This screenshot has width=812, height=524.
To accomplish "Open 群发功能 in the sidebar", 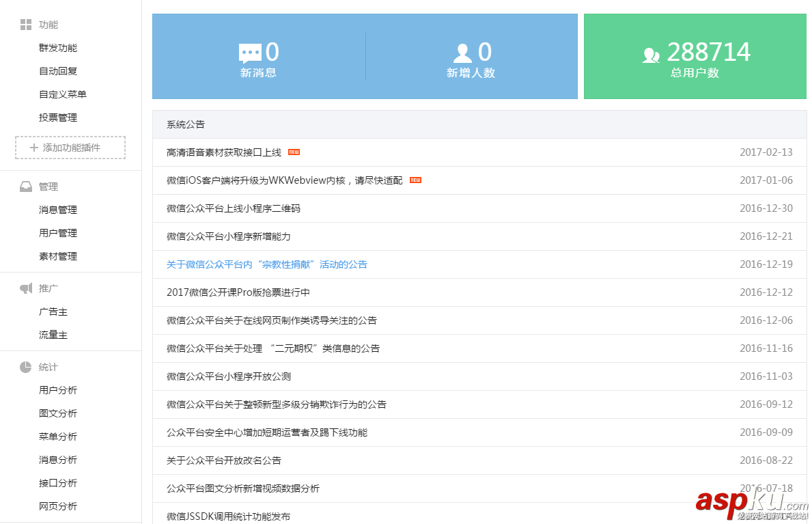I will click(x=58, y=48).
